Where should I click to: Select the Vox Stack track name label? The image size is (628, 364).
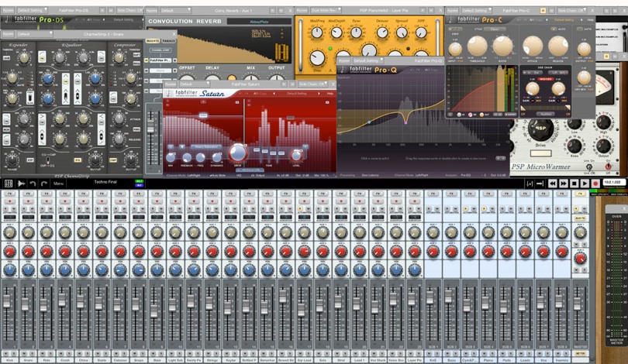378,360
